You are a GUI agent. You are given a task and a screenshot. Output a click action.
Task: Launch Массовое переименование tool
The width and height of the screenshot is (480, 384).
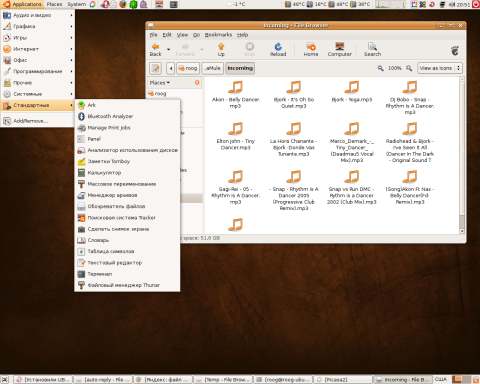point(127,184)
